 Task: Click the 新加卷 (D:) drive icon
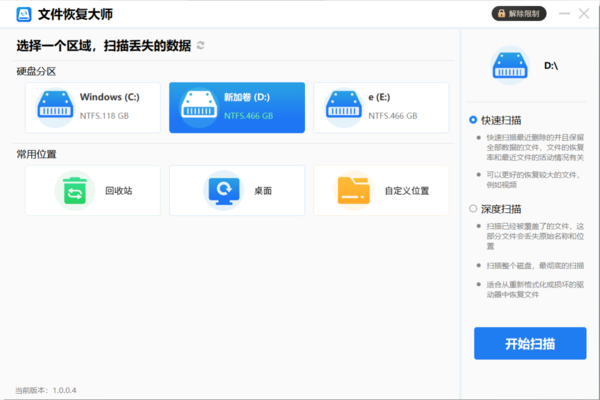(x=199, y=108)
